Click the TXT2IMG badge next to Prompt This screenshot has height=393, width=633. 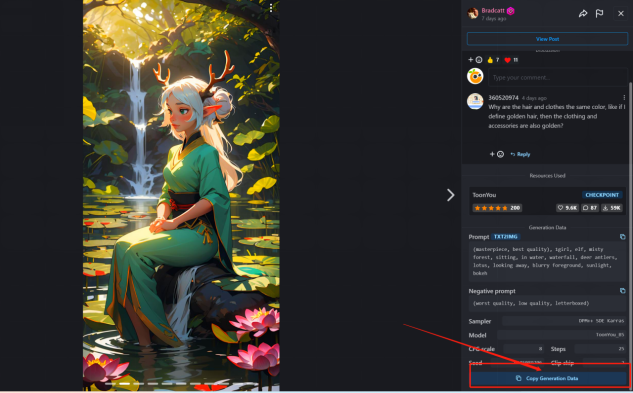[x=505, y=237]
